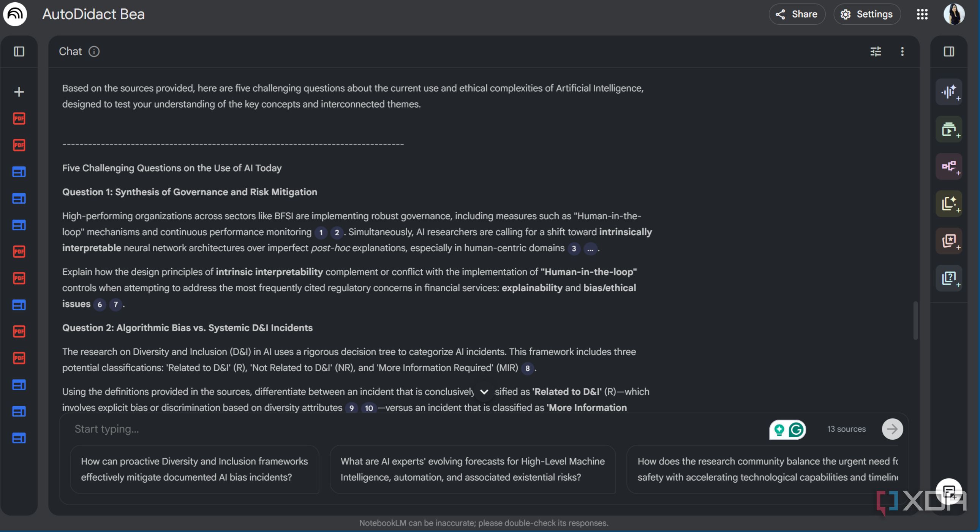This screenshot has height=532, width=980.
Task: Toggle the right studio panel collapse
Action: 949,51
